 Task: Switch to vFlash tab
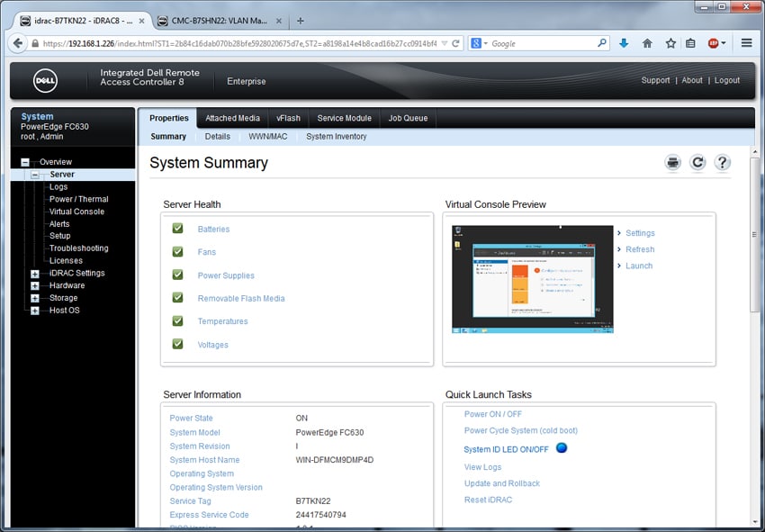point(288,118)
